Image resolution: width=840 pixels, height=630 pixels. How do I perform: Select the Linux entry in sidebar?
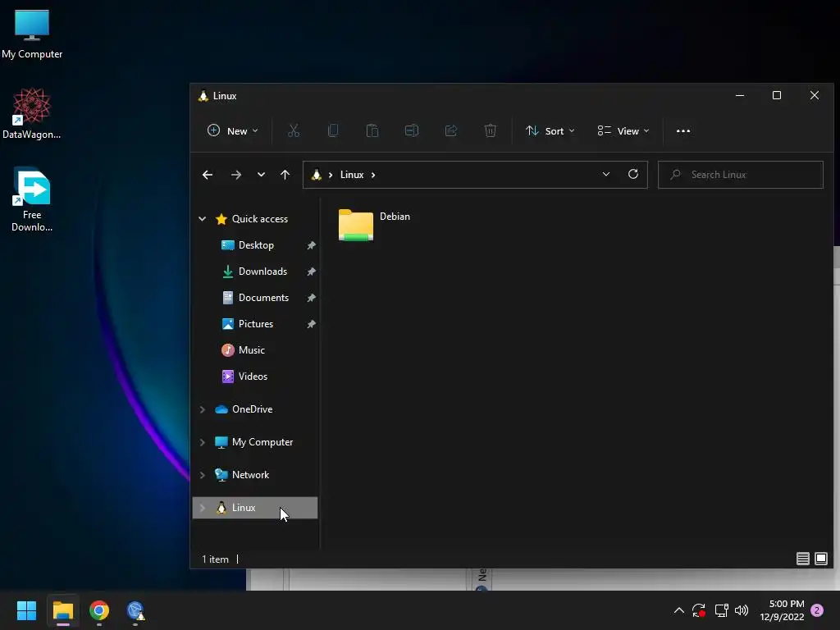pyautogui.click(x=255, y=507)
